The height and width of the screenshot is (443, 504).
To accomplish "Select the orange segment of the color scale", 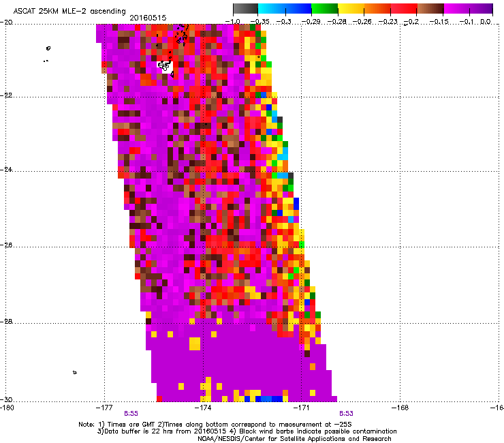I will pos(377,8).
